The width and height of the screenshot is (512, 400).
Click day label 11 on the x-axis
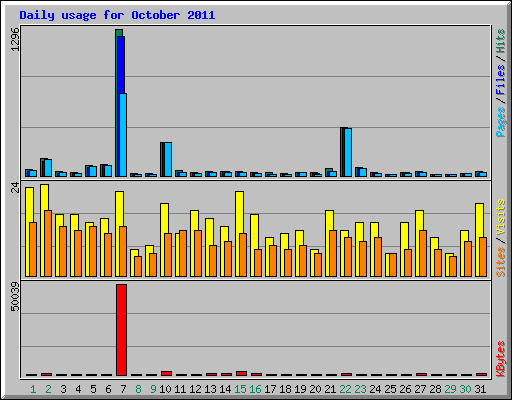coord(180,389)
